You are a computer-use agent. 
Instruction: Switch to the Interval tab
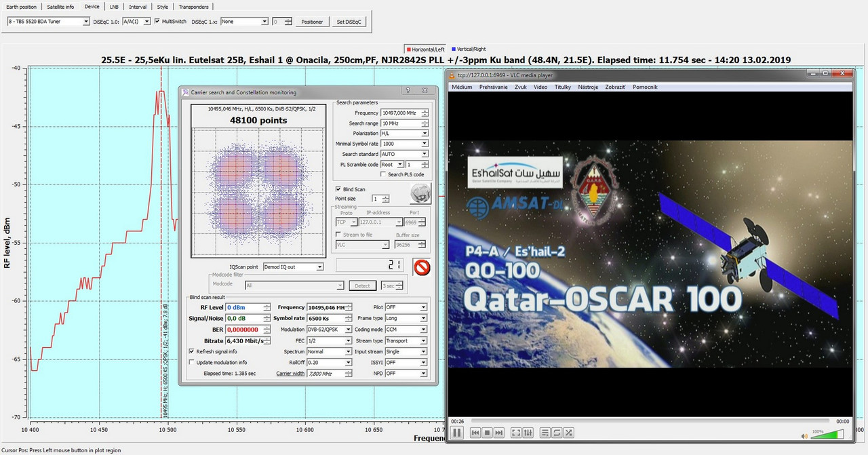[x=138, y=7]
